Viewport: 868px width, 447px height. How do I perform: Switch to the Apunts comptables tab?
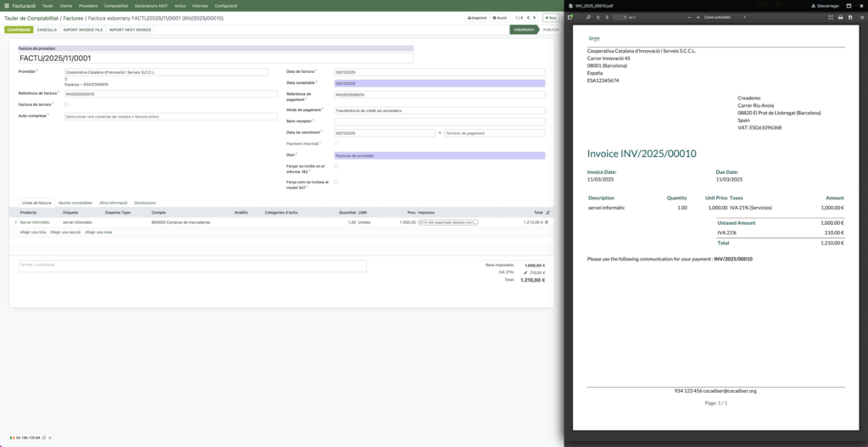click(x=75, y=203)
